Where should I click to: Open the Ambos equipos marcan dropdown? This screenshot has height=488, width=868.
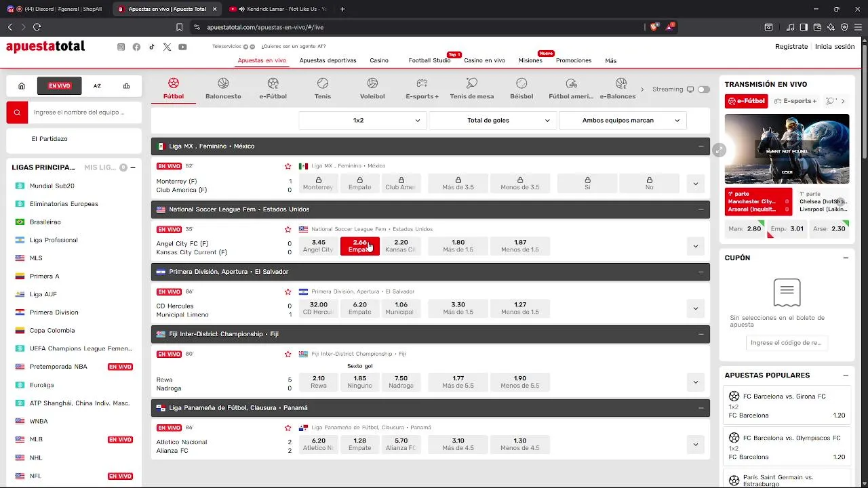[x=623, y=121]
